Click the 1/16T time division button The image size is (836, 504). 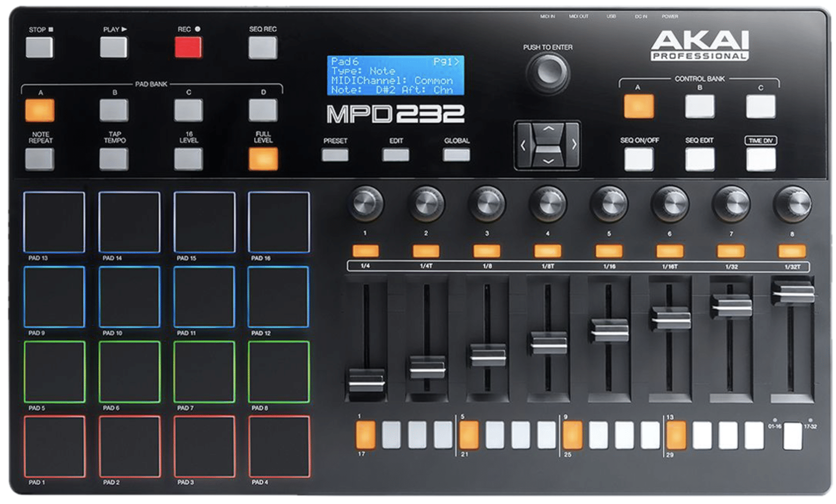[x=670, y=251]
